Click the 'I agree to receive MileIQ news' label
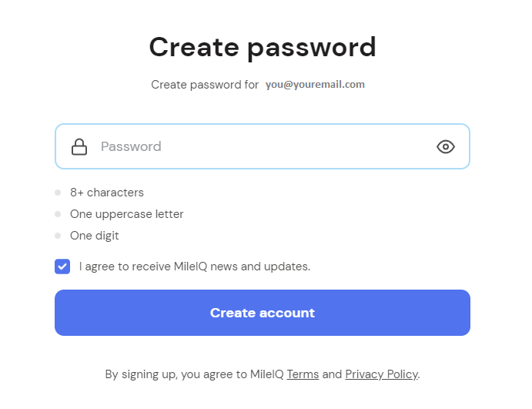The width and height of the screenshot is (532, 409). coord(195,267)
